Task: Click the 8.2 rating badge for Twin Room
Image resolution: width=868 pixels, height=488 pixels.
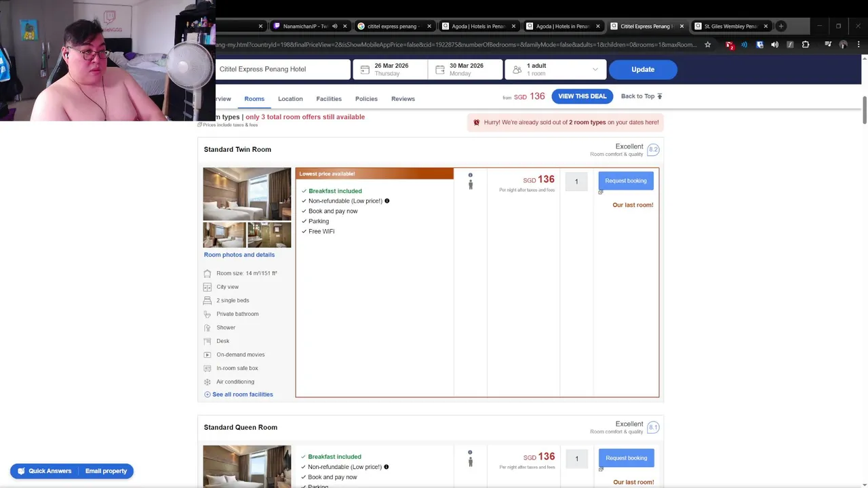Action: coord(653,149)
